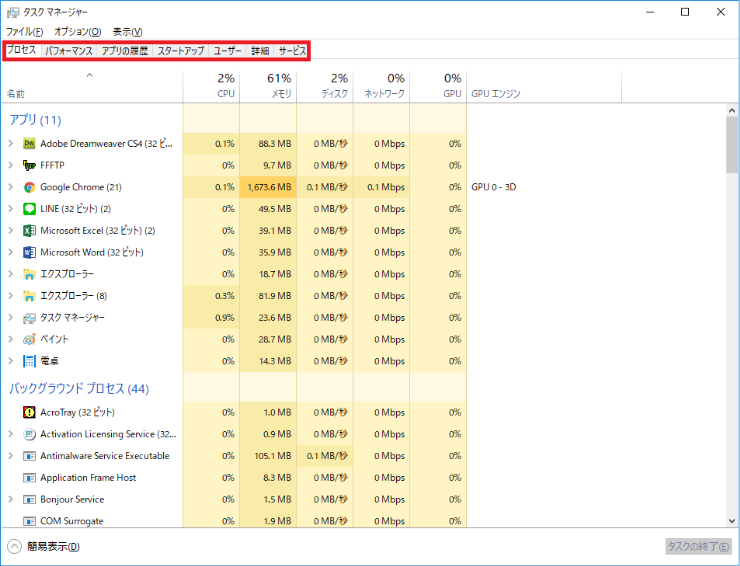
Task: Sort by the GPU エンジン column header
Action: point(544,86)
